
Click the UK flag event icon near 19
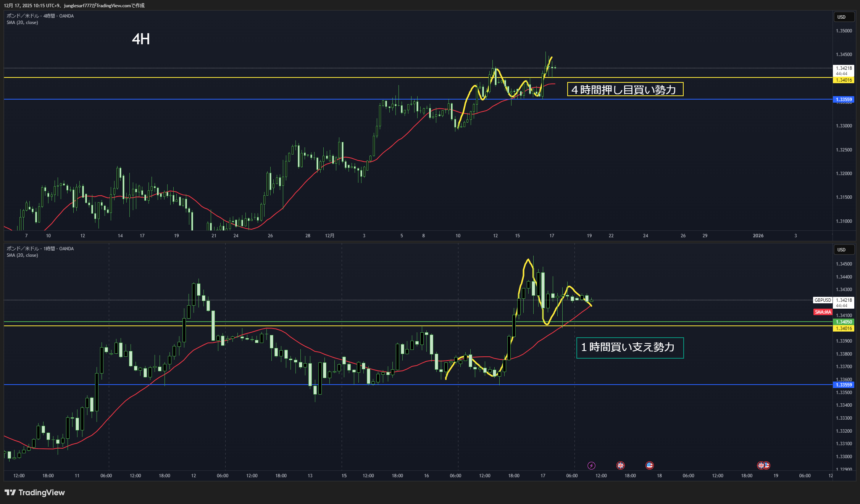click(761, 465)
